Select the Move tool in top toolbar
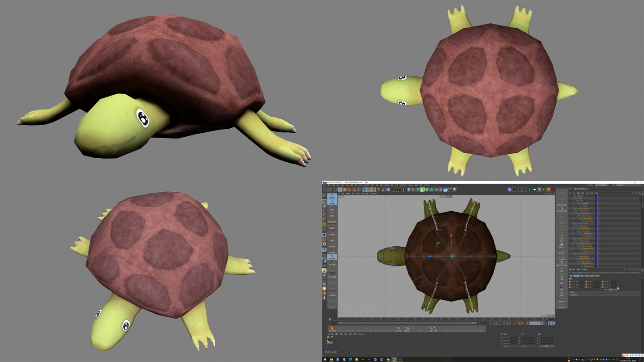 click(340, 189)
